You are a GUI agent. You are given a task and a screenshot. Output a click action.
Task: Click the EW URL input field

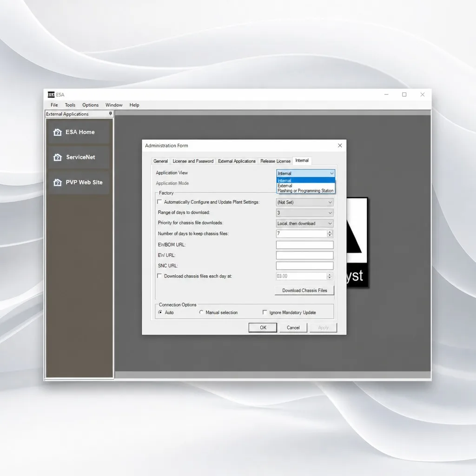(304, 255)
